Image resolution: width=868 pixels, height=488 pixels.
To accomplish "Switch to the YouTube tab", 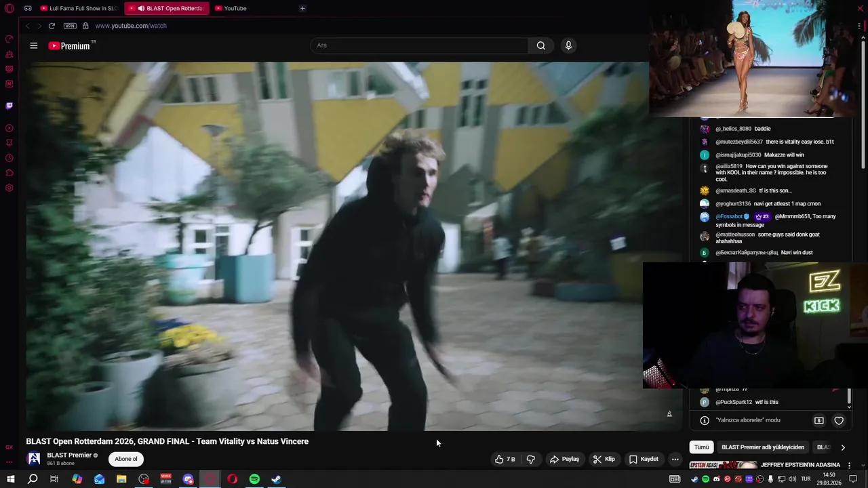I will tap(231, 8).
